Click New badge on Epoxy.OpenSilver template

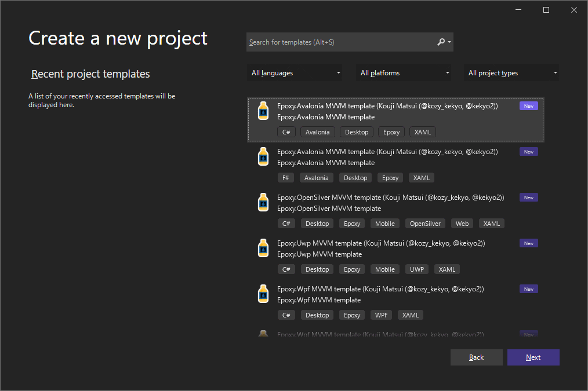pyautogui.click(x=529, y=198)
